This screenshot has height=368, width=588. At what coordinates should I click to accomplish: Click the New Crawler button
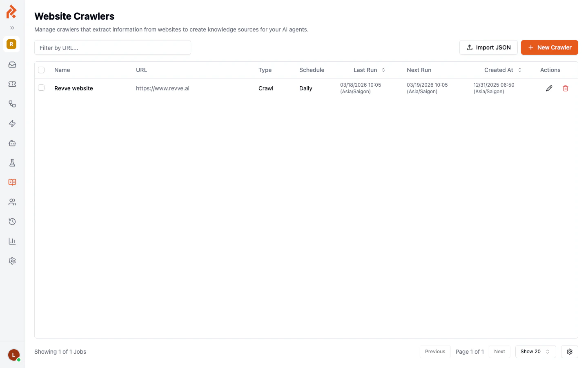(549, 47)
